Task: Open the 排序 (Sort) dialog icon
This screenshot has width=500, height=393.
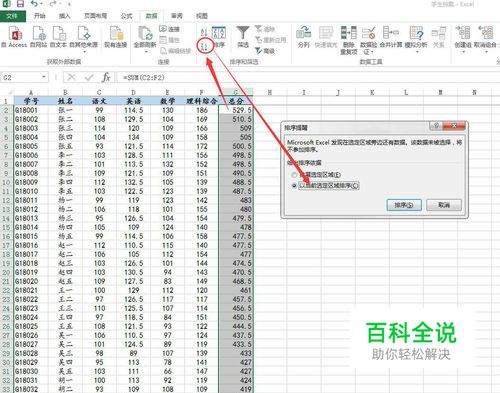Action: point(219,33)
